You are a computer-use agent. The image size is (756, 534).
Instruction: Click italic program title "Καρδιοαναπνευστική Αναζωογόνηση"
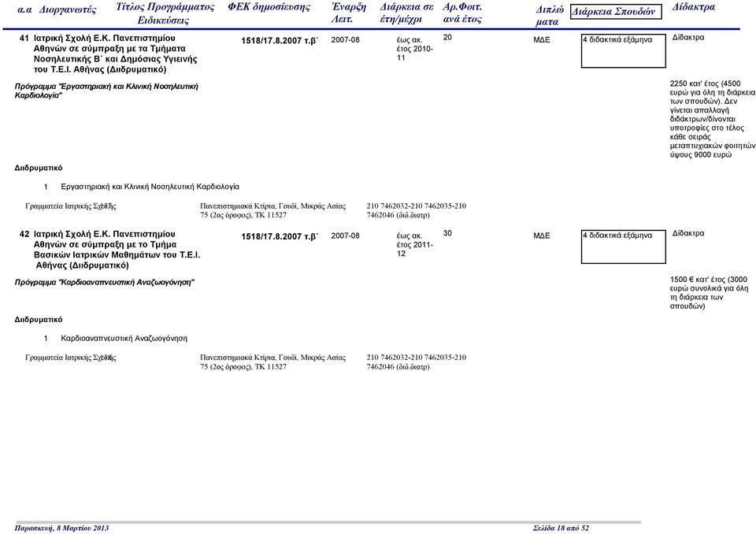(x=104, y=282)
